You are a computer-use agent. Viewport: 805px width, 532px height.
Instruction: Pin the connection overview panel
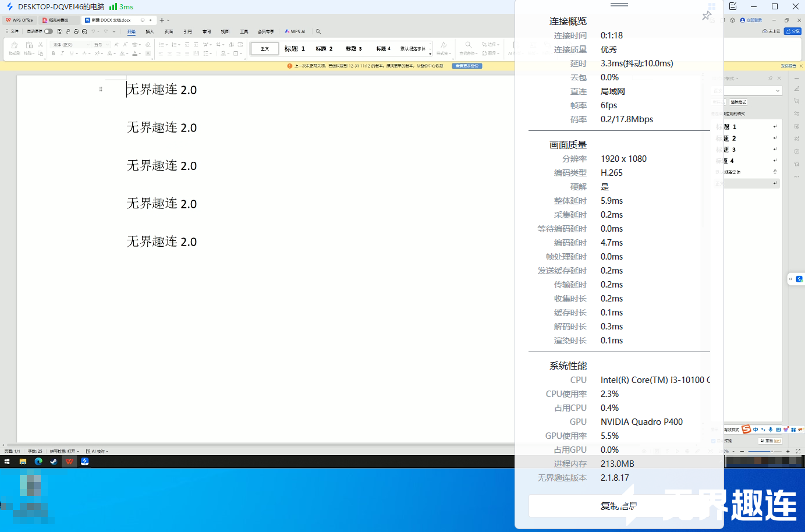pyautogui.click(x=707, y=16)
